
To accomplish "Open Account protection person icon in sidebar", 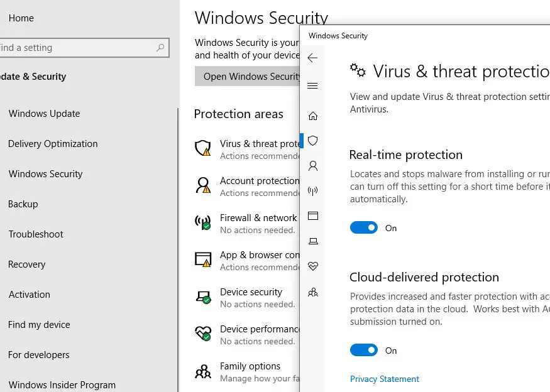I will [312, 166].
